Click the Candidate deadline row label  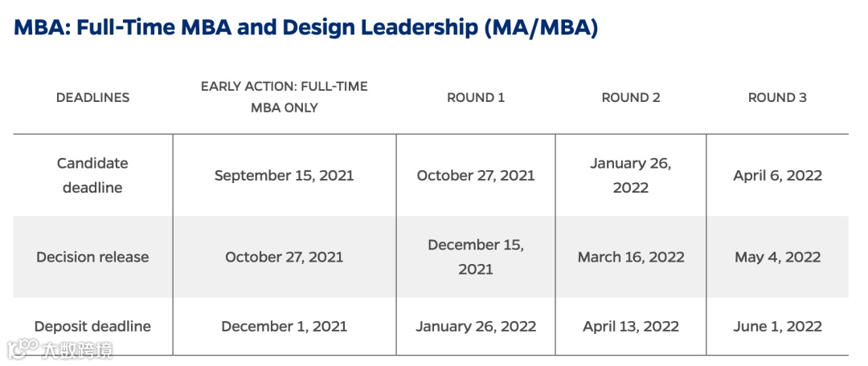click(x=92, y=175)
